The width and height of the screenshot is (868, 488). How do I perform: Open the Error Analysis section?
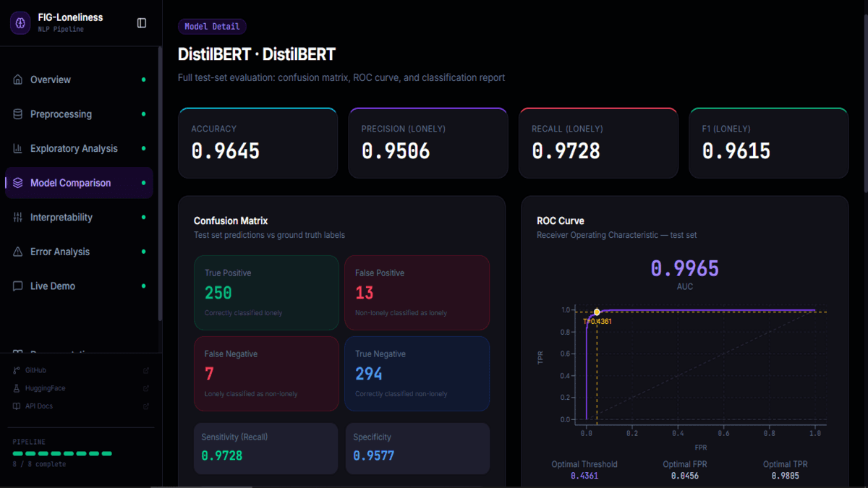[79, 252]
